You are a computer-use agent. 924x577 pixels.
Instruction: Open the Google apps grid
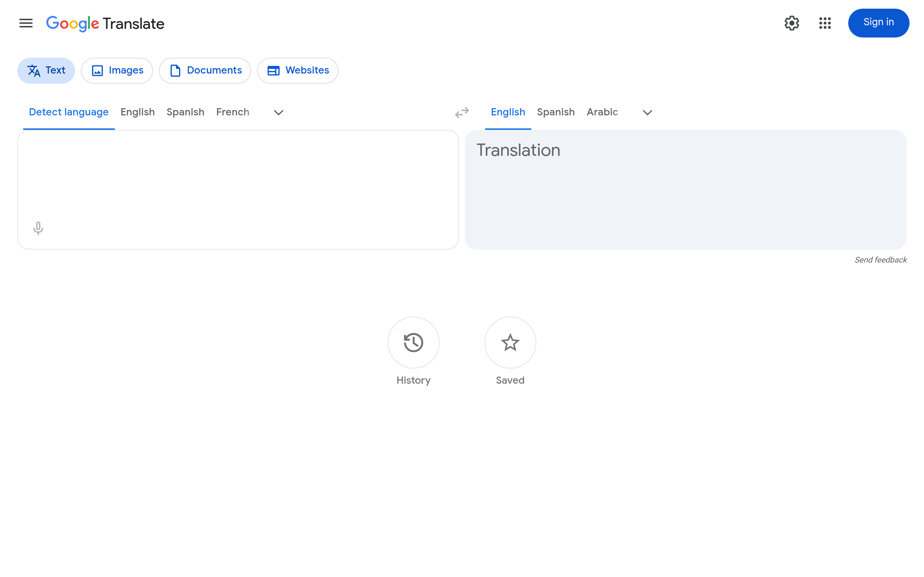pos(825,23)
